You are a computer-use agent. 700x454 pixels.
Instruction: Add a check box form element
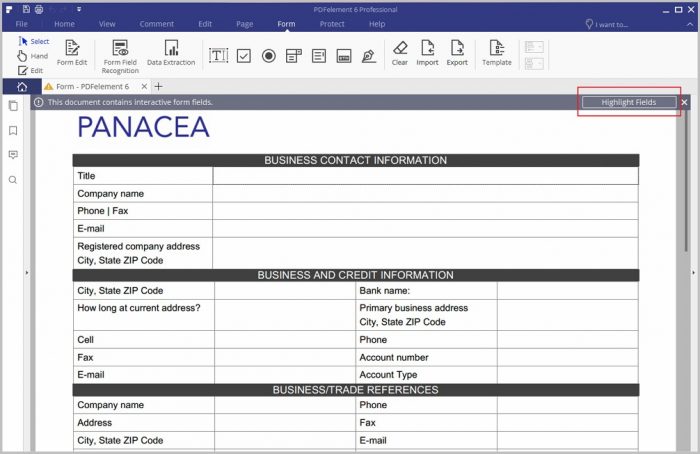(244, 56)
